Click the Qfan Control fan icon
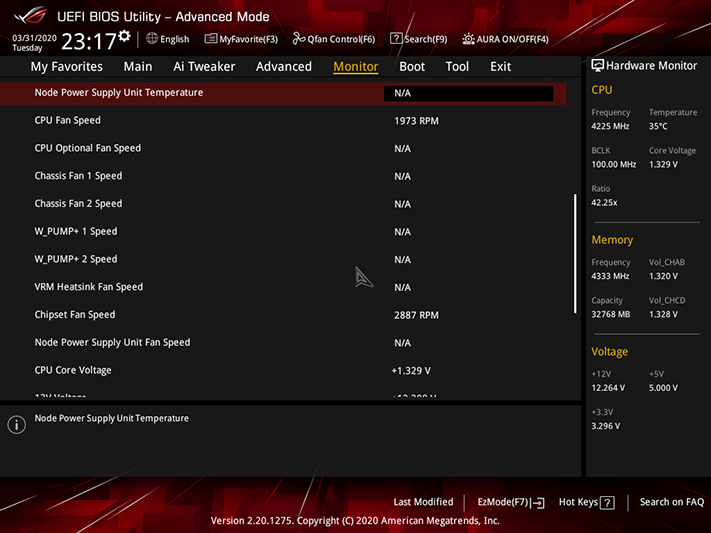The height and width of the screenshot is (533, 711). click(x=298, y=39)
